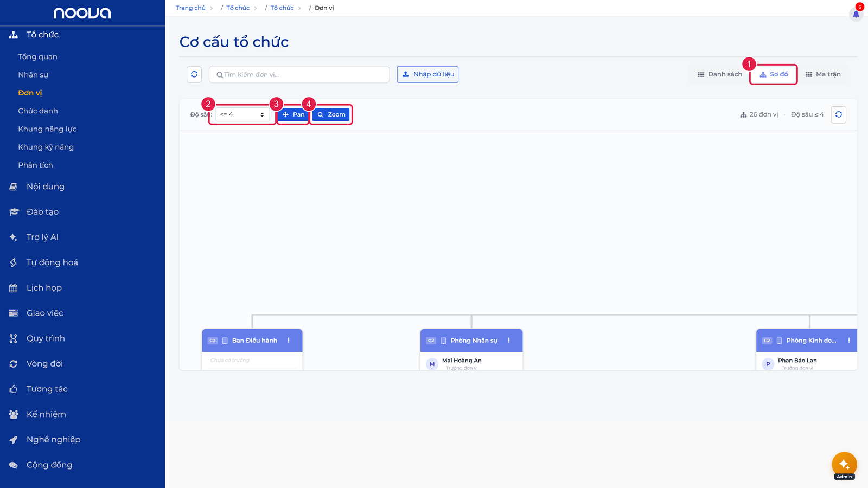Viewport: 868px width, 488px height.
Task: Select the Đơn vị submenu item
Action: [x=30, y=93]
